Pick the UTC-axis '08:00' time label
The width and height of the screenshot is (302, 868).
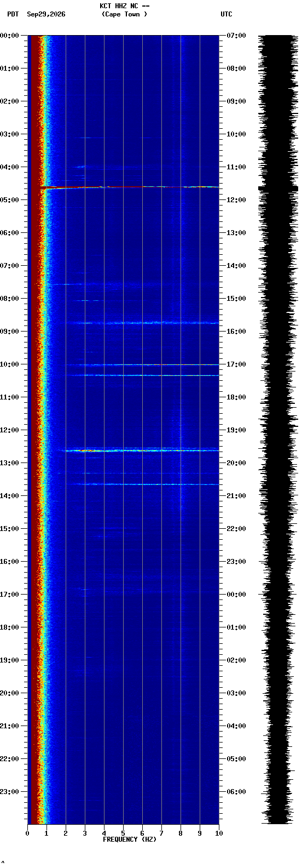[236, 68]
